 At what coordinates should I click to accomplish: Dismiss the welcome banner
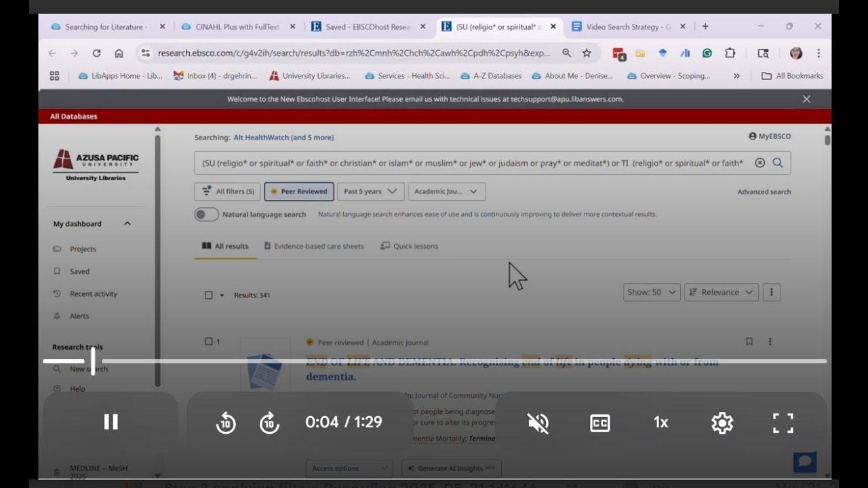point(806,99)
